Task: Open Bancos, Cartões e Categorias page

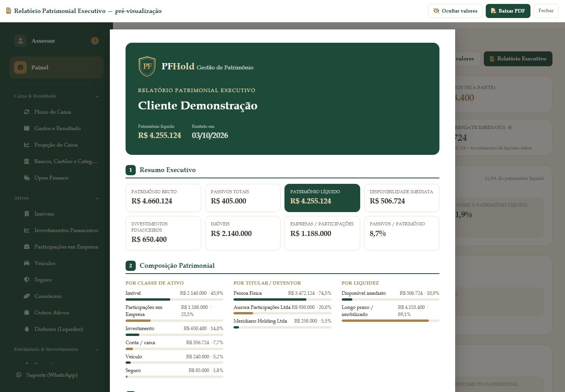Action: point(60,161)
